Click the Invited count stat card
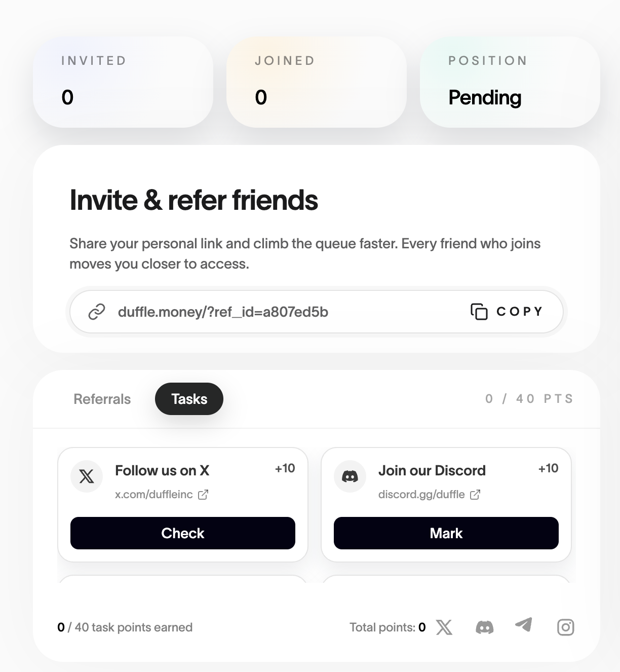Viewport: 620px width, 672px height. click(x=123, y=82)
